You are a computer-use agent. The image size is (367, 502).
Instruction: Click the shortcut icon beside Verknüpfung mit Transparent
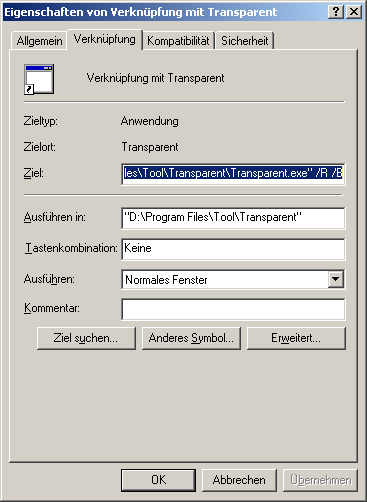(x=39, y=79)
